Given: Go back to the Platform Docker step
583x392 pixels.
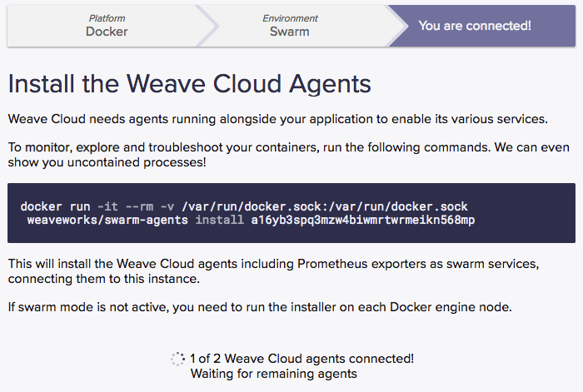Looking at the screenshot, I should [107, 26].
